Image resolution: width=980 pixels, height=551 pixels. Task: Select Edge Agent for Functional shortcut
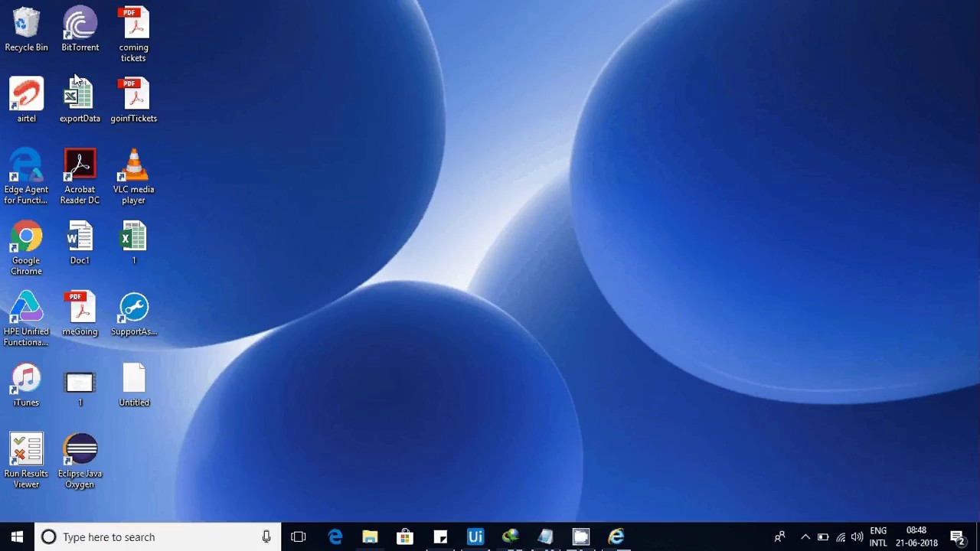coord(26,177)
